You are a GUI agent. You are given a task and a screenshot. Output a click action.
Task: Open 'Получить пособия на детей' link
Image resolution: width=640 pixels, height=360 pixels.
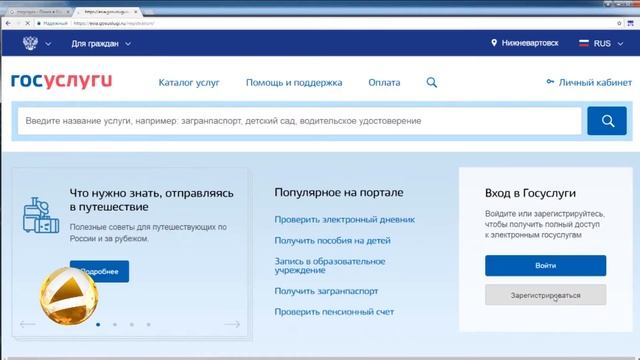[332, 241]
